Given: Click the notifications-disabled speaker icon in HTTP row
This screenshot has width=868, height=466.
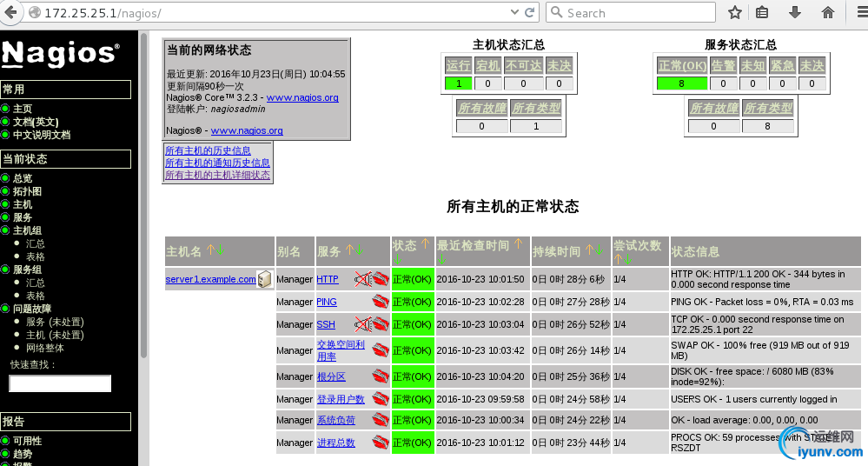Looking at the screenshot, I should tap(362, 279).
